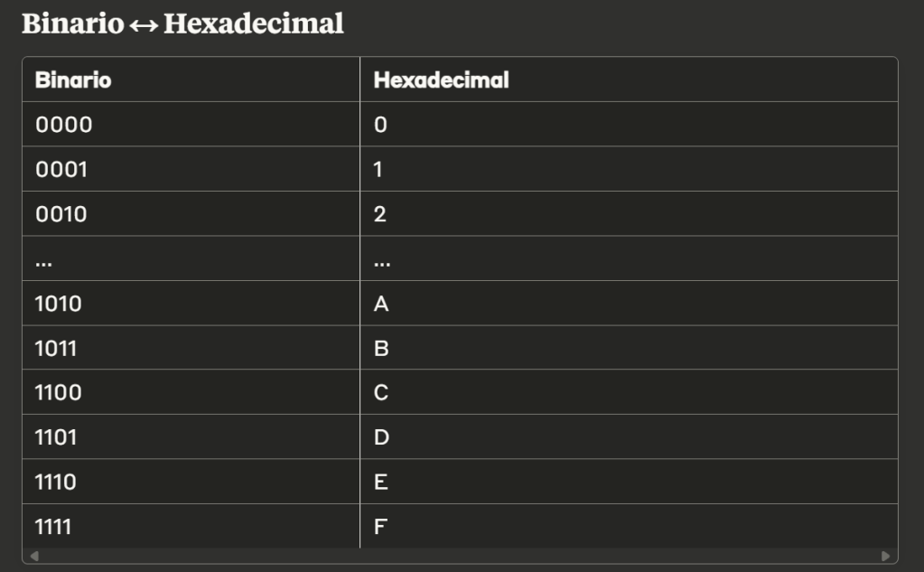The height and width of the screenshot is (572, 924).
Task: Click the binary cell '1011'
Action: point(56,348)
